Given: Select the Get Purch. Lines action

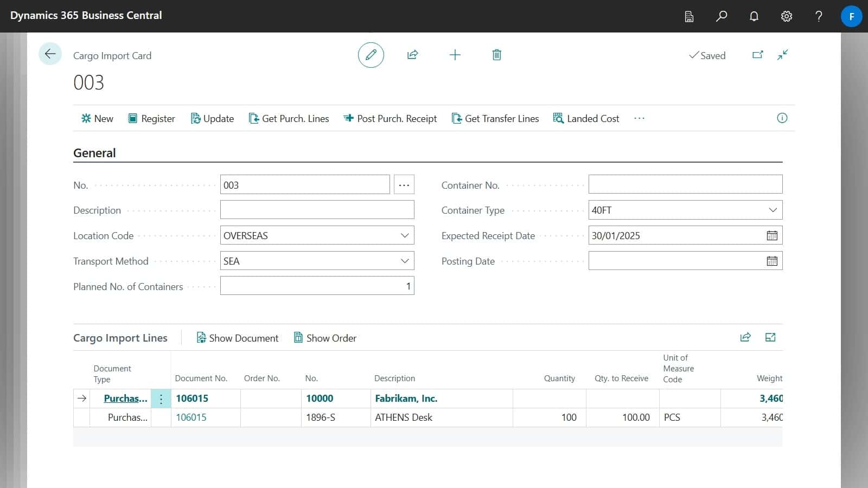Looking at the screenshot, I should tap(289, 118).
